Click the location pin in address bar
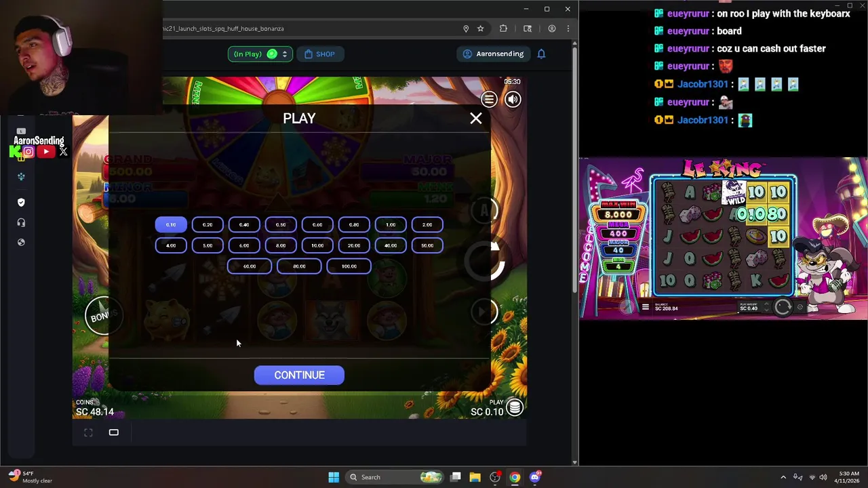The height and width of the screenshot is (488, 868). coord(466,28)
